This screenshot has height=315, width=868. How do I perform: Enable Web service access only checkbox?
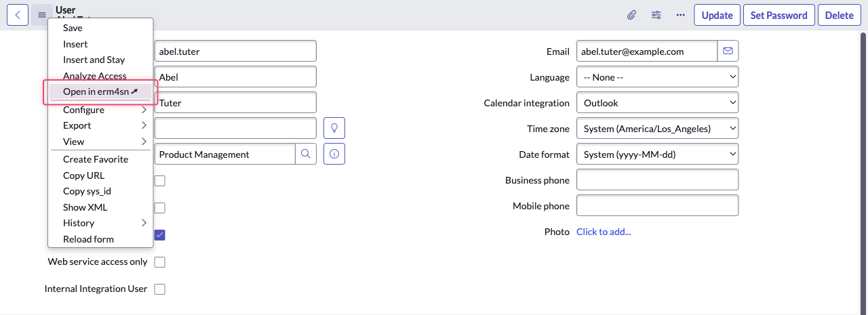click(x=160, y=262)
